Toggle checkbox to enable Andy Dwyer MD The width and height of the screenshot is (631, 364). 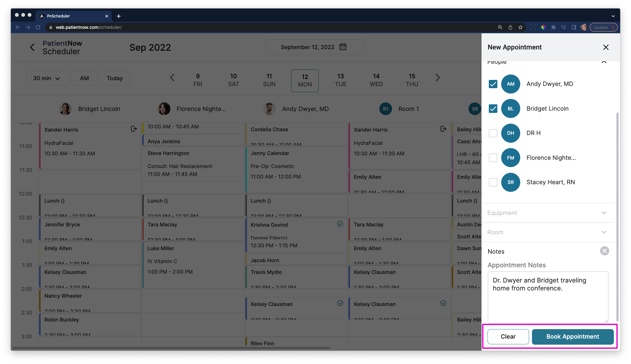[x=492, y=84]
